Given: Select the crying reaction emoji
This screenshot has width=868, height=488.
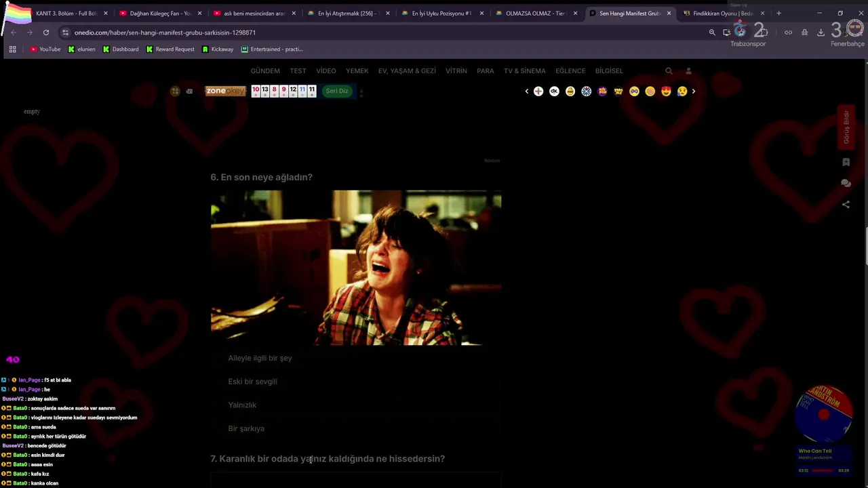Looking at the screenshot, I should 682,91.
